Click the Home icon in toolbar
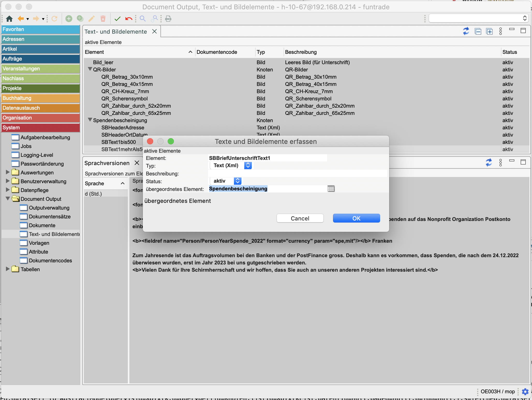This screenshot has width=532, height=400. [x=9, y=19]
